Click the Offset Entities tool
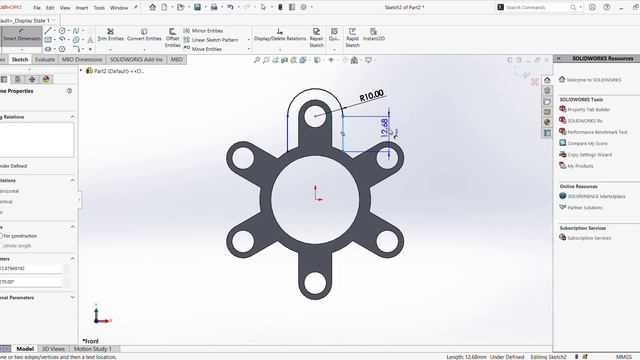 pos(172,38)
